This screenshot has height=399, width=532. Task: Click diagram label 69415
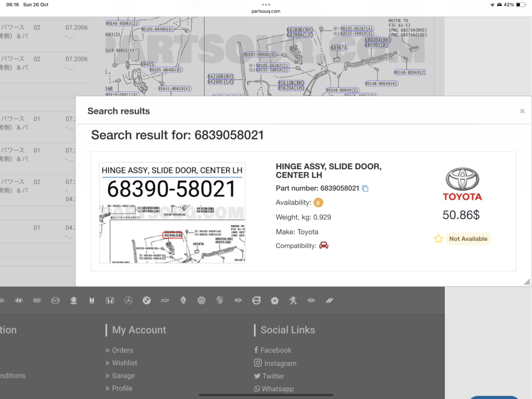click(x=147, y=64)
